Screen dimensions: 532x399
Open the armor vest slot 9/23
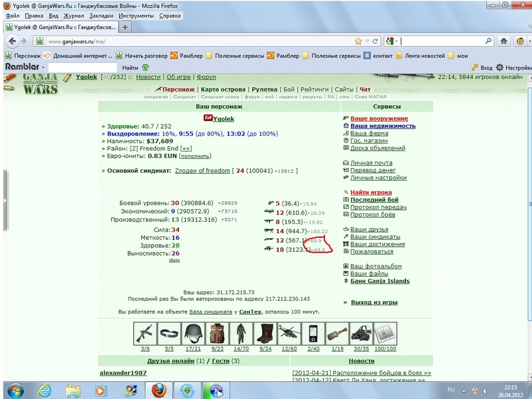[217, 333]
